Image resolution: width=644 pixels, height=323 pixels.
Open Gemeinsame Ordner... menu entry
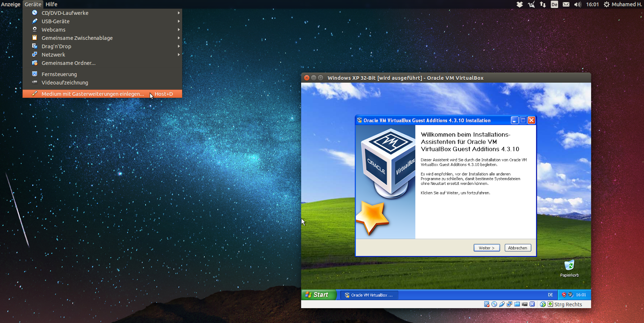point(102,63)
